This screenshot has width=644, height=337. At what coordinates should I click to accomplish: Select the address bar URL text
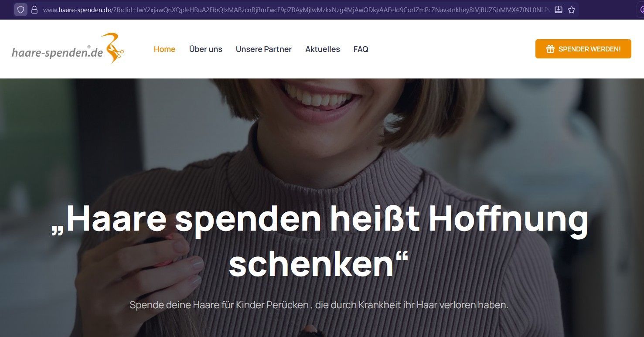point(296,10)
